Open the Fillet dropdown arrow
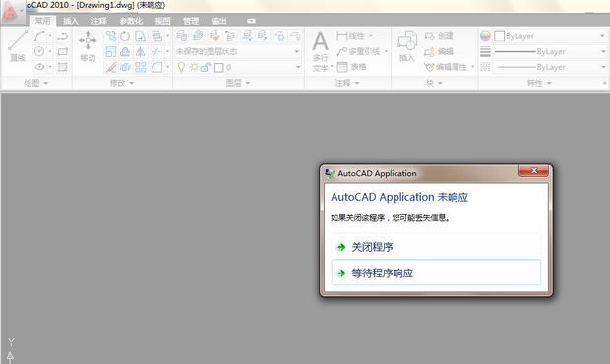This screenshot has height=364, width=610. (x=167, y=67)
